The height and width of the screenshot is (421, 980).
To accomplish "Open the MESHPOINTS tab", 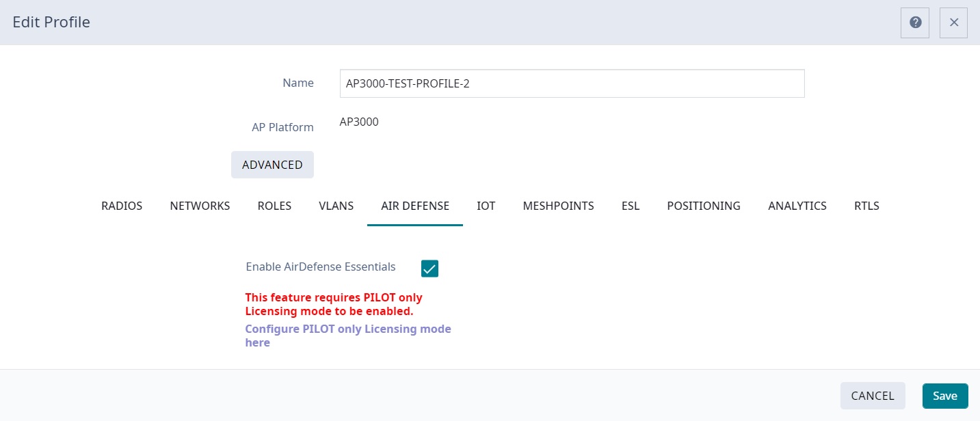I will point(558,206).
